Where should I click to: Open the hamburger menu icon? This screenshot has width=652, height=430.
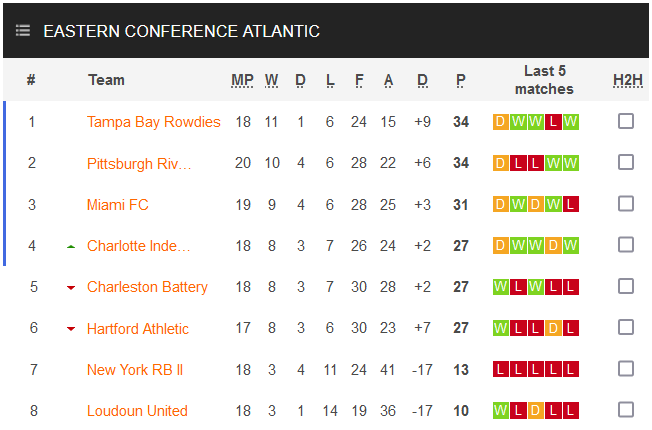[22, 31]
